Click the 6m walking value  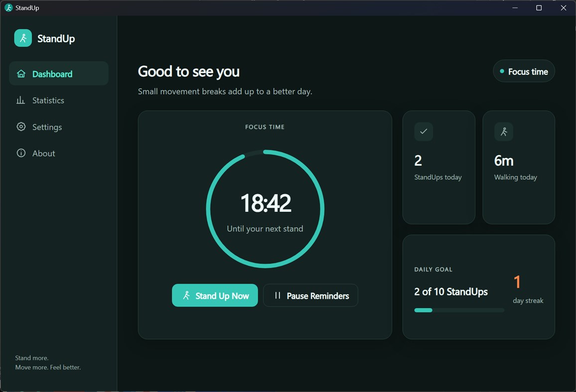click(x=504, y=161)
